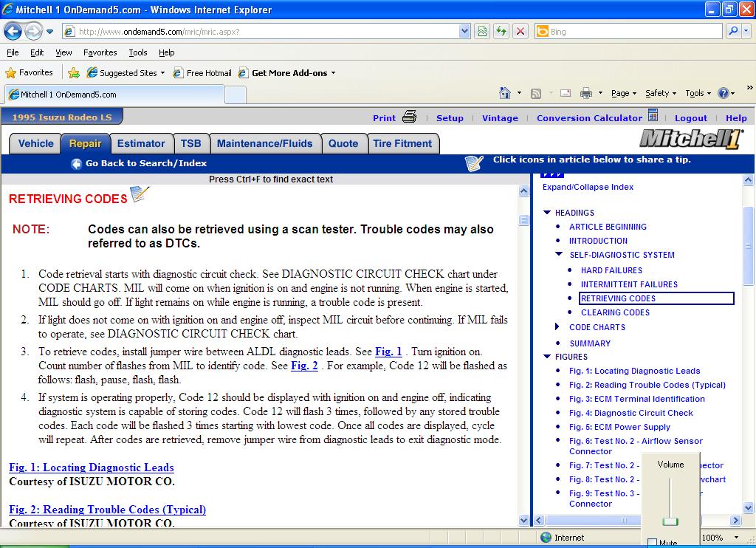Screen dimensions: 756x548
Task: Click the Compatibility View icon
Action: tap(482, 31)
